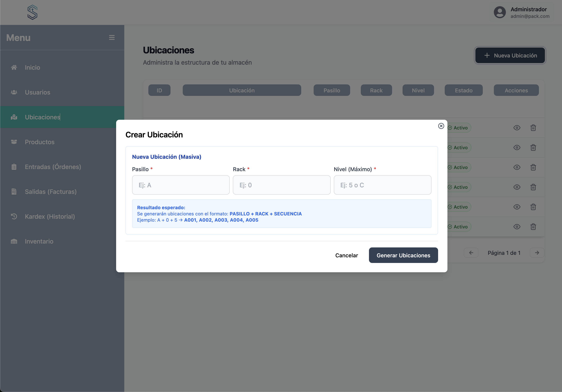Click the Kardex history clock icon
Image resolution: width=562 pixels, height=392 pixels.
click(x=14, y=216)
